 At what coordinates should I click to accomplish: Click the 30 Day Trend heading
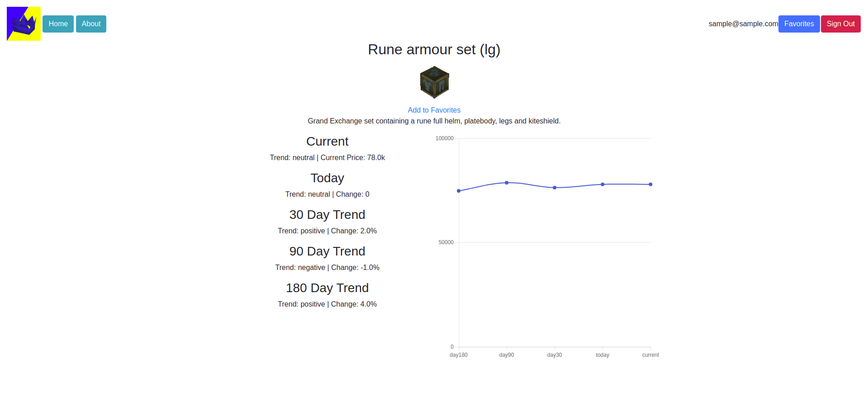327,215
